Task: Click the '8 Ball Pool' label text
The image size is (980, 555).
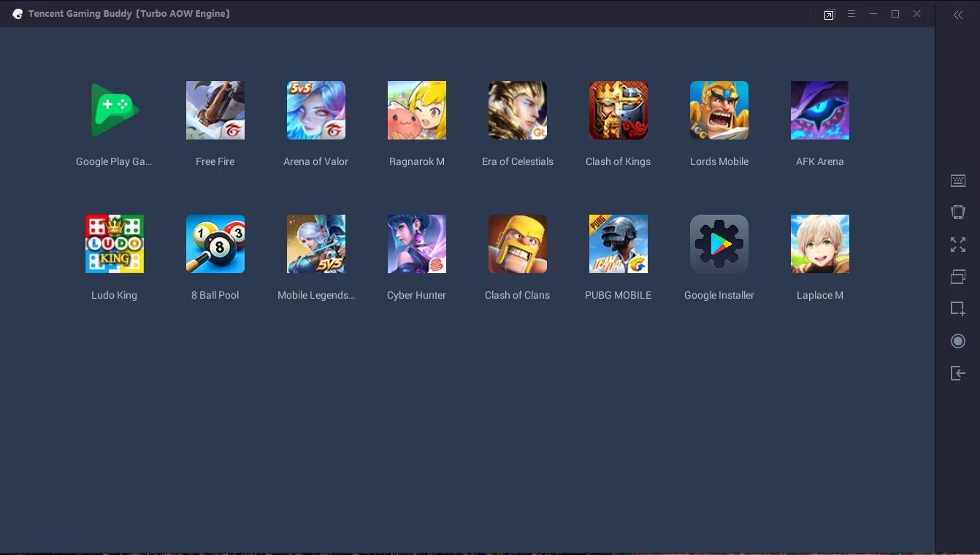Action: click(215, 295)
